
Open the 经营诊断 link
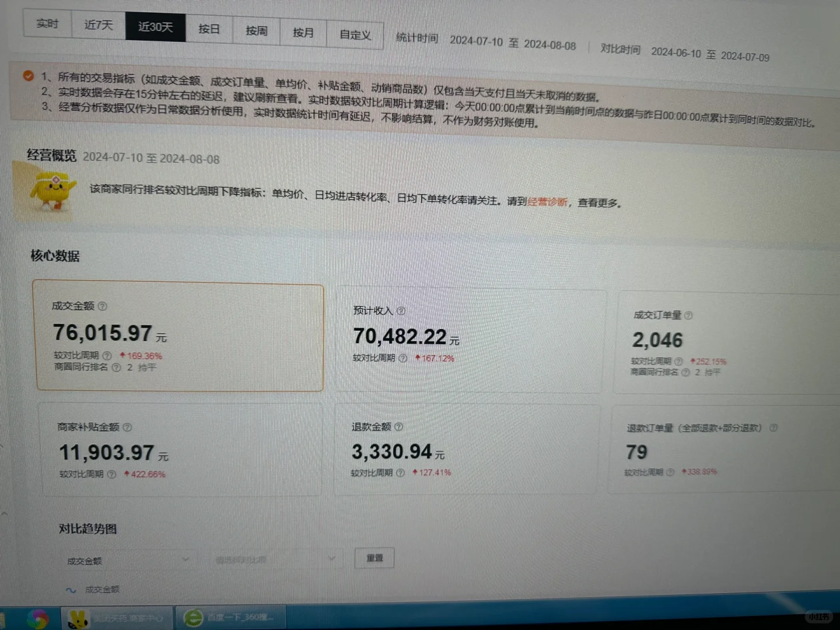(x=547, y=202)
